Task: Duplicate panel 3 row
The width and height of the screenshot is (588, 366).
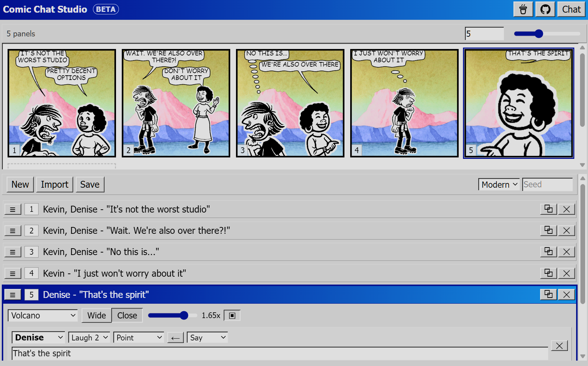Action: pos(548,252)
